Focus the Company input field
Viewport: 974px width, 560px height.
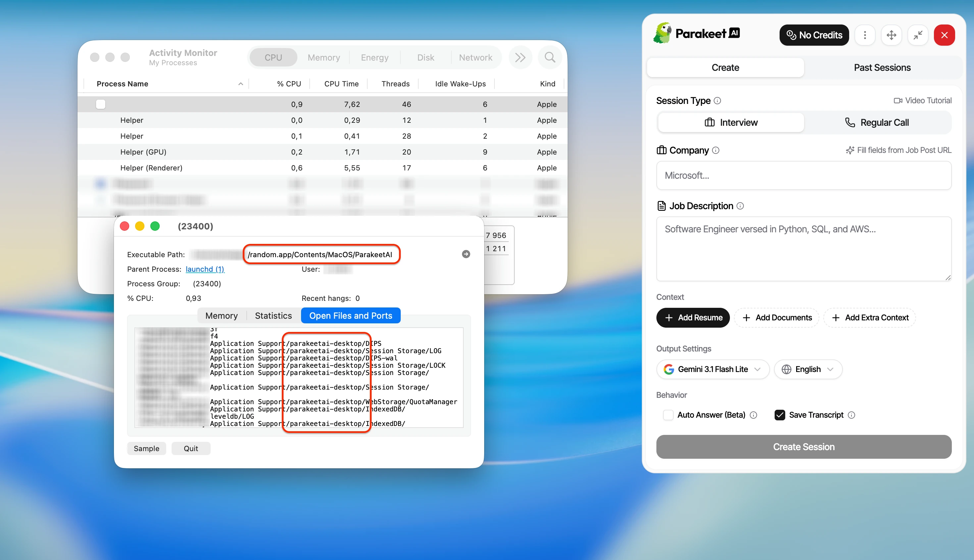pyautogui.click(x=803, y=175)
